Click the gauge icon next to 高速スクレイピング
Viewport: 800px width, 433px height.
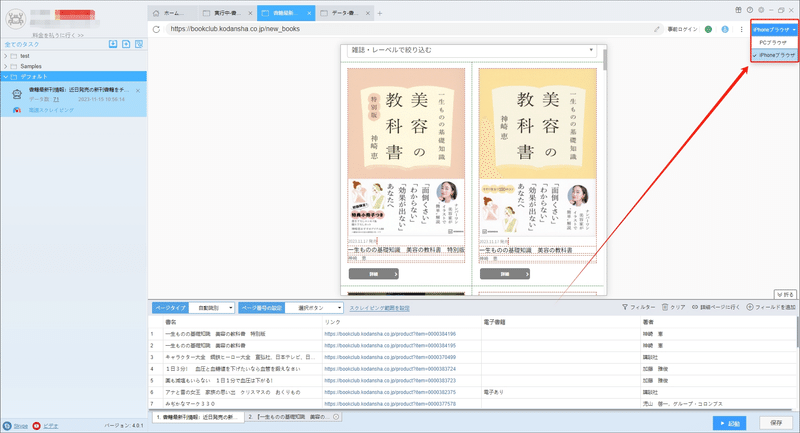(17, 110)
